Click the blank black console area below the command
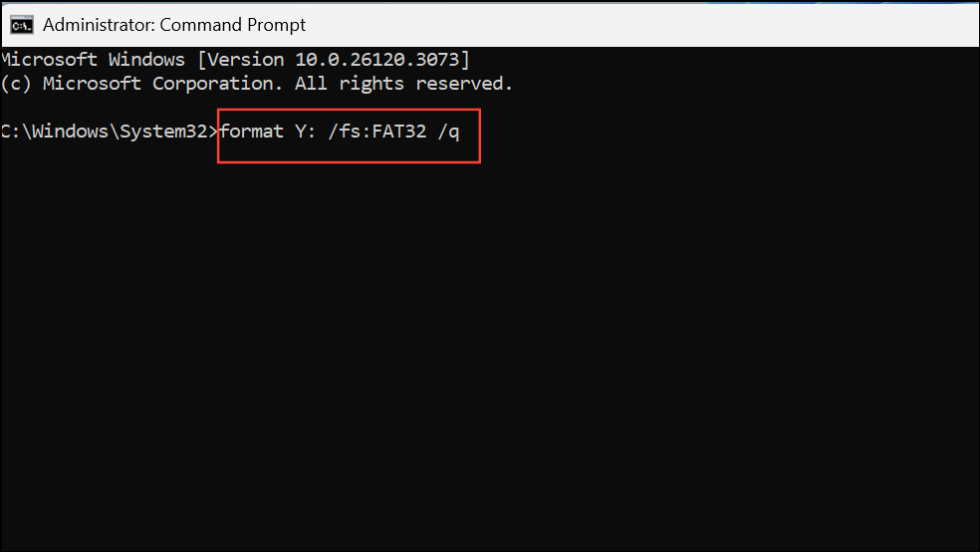This screenshot has width=980, height=552. click(490, 357)
